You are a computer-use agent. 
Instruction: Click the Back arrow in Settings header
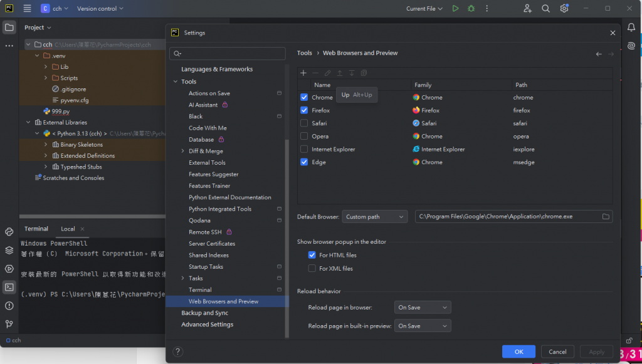[x=599, y=54]
